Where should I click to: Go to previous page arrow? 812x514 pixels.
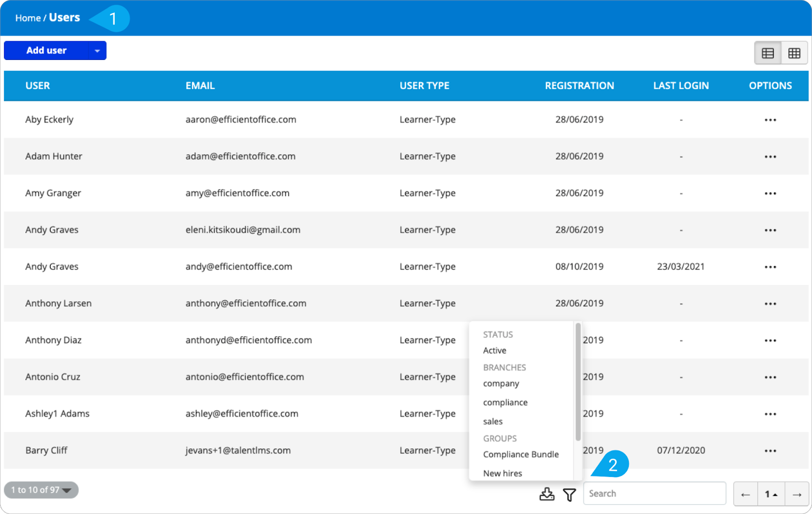point(746,494)
